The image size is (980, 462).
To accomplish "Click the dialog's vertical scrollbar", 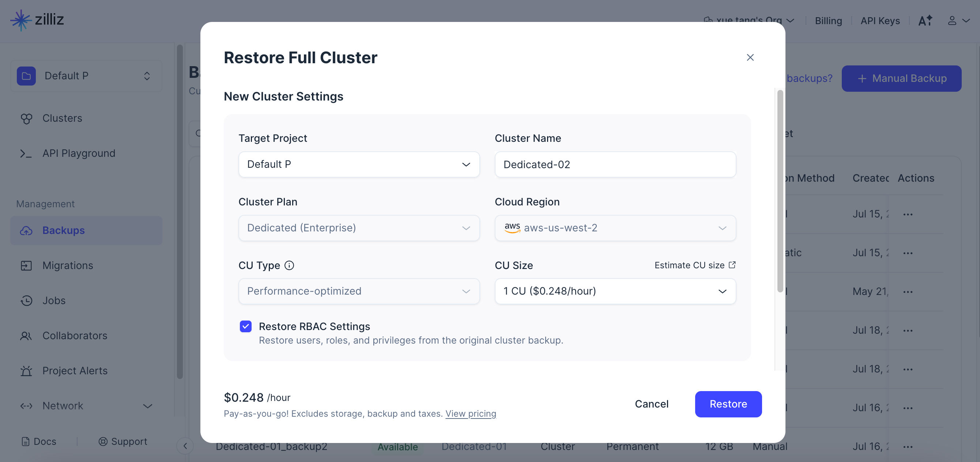I will (780, 190).
